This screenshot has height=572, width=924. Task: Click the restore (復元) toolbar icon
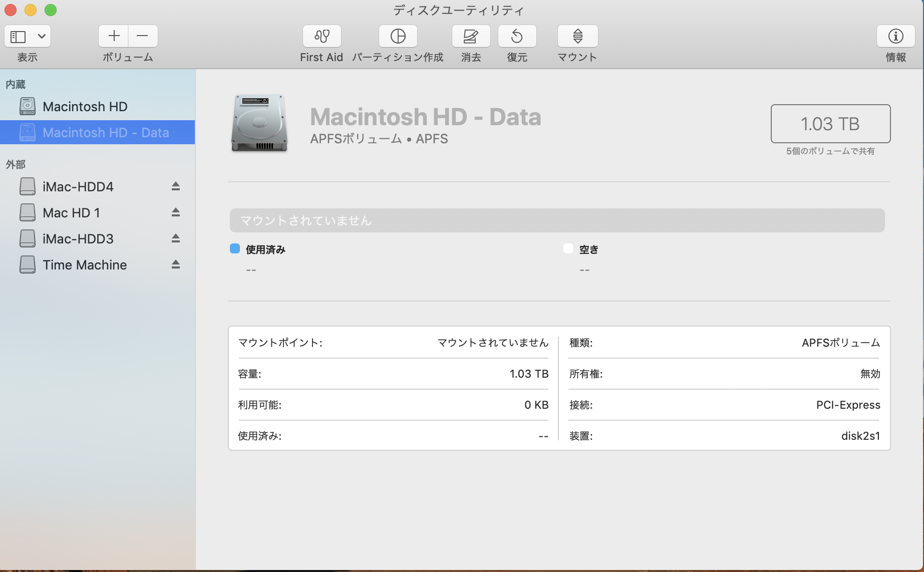tap(517, 37)
